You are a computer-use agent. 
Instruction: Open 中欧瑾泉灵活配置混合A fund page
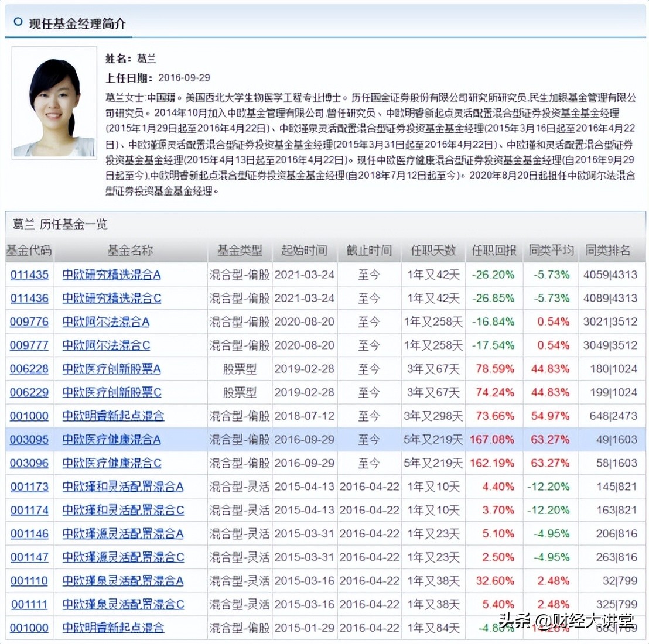[122, 580]
